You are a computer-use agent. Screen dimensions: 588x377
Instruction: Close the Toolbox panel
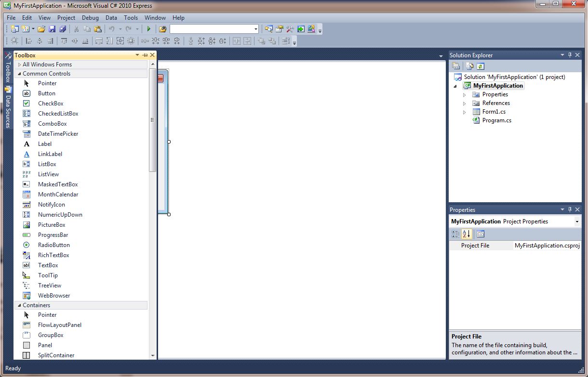pyautogui.click(x=152, y=55)
